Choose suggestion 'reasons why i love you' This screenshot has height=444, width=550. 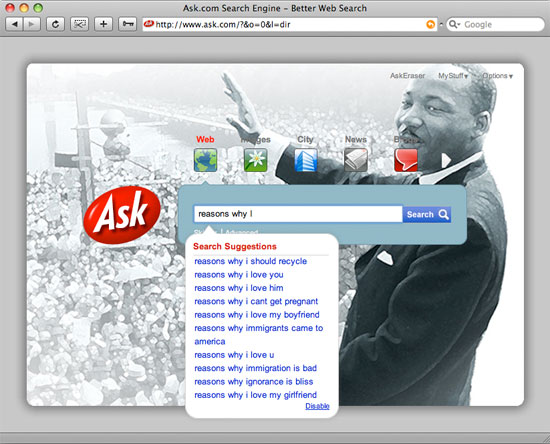(x=239, y=275)
